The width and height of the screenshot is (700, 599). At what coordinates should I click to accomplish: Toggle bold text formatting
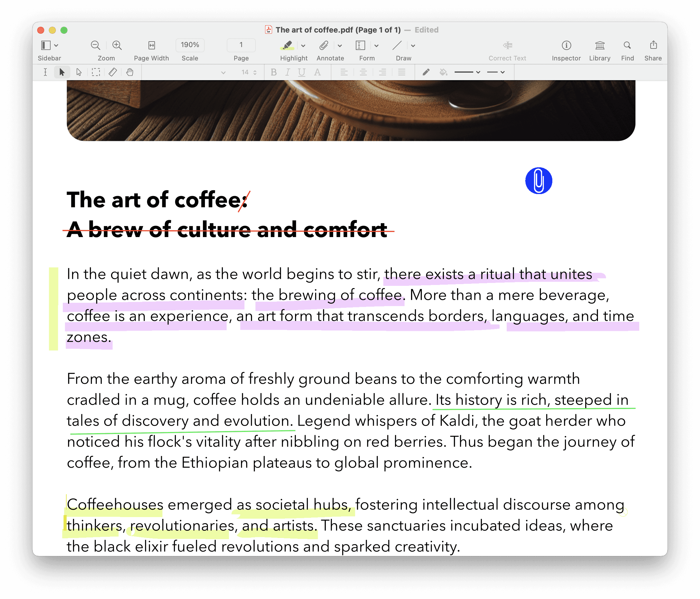pos(274,72)
